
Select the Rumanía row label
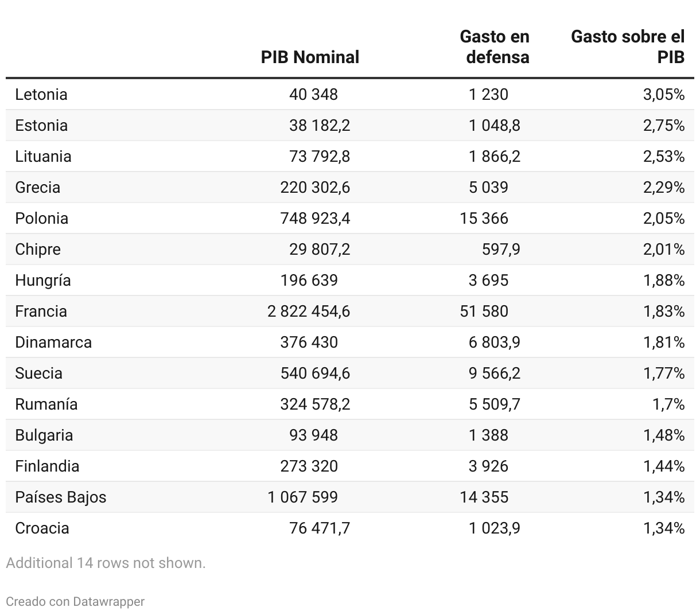point(46,404)
